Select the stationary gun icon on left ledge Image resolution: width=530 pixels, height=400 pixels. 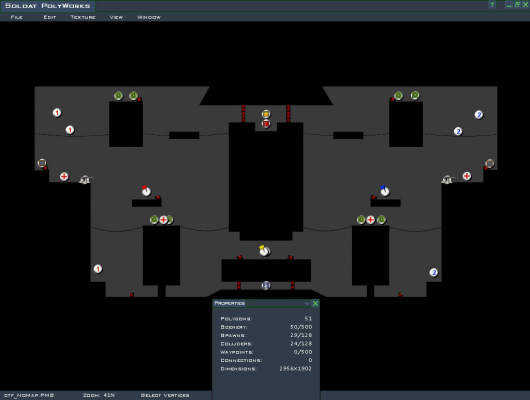pos(86,179)
